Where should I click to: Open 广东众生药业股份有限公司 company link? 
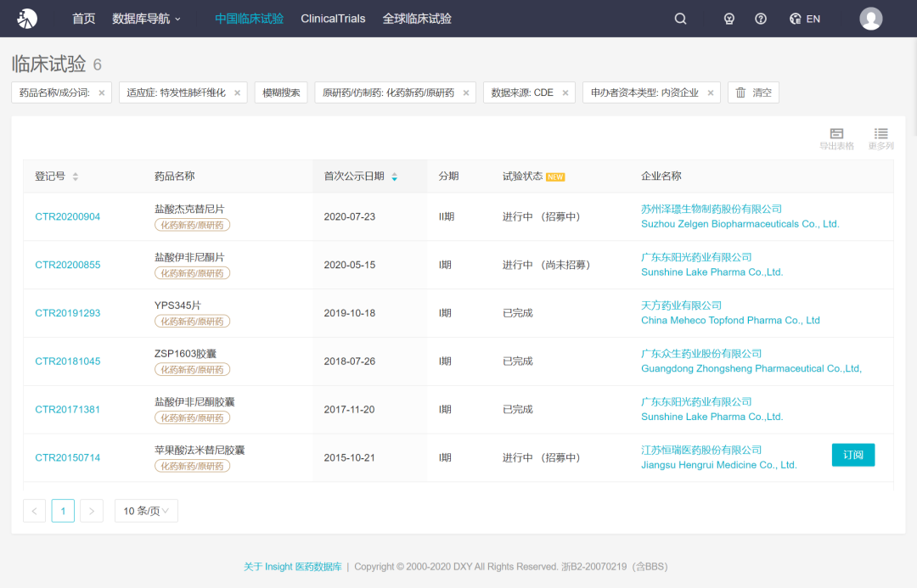pos(701,354)
